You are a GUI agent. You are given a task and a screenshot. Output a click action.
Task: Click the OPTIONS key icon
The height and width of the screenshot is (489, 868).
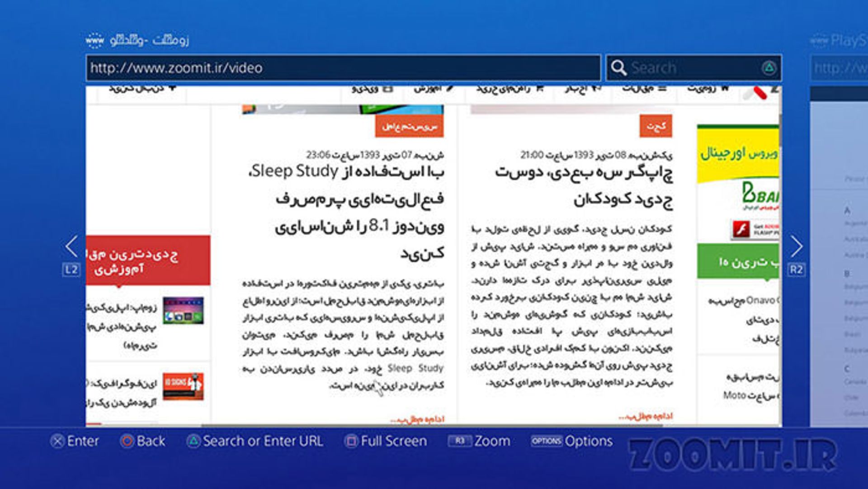[547, 441]
